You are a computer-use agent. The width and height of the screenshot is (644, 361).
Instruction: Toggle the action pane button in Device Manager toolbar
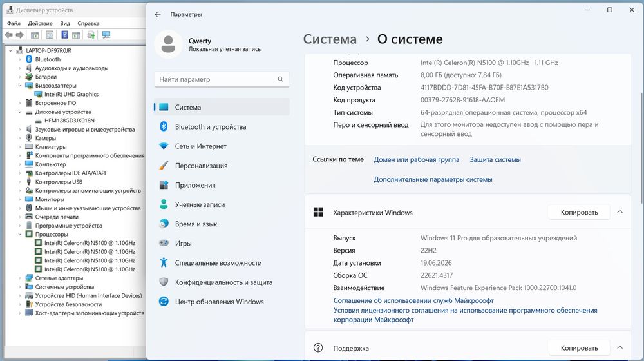point(76,35)
